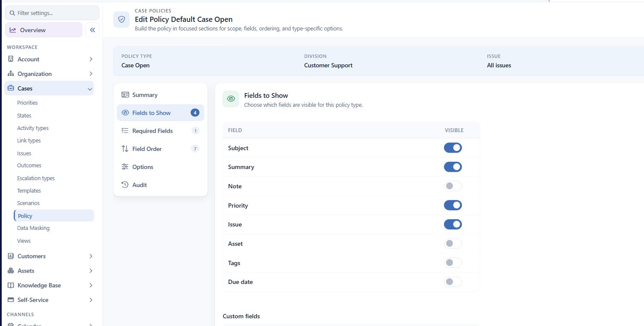Turn off the Subject visibility toggle
Image resolution: width=644 pixels, height=326 pixels.
pyautogui.click(x=453, y=148)
